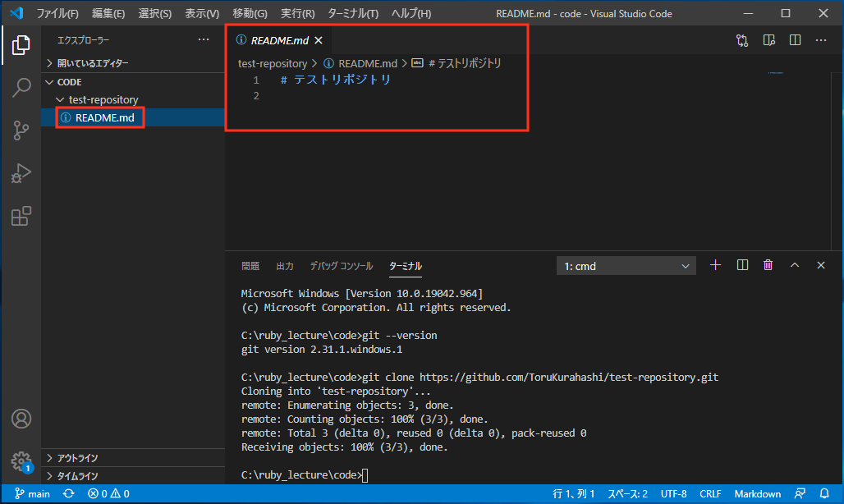Change the Markdown language mode
844x504 pixels.
coord(757,494)
